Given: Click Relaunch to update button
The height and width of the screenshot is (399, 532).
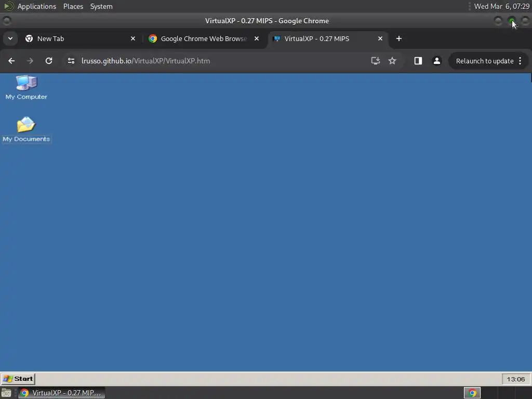Looking at the screenshot, I should tap(485, 61).
